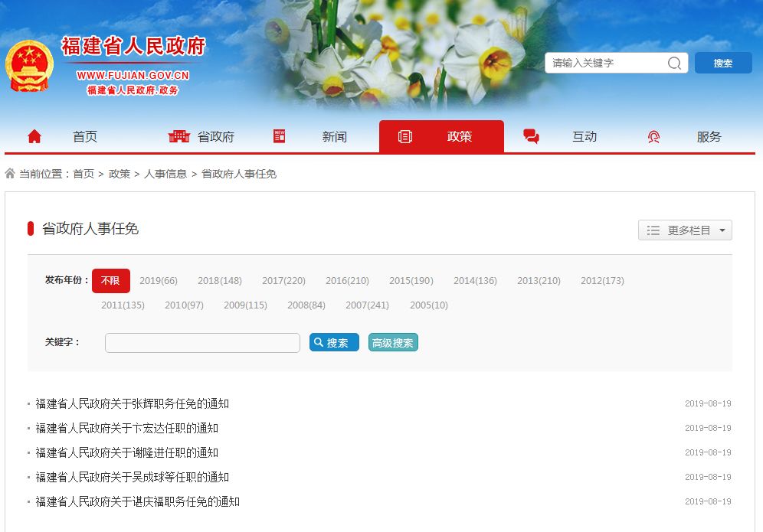Click the magnifier icon in the top search box
This screenshot has height=532, width=763.
674,64
